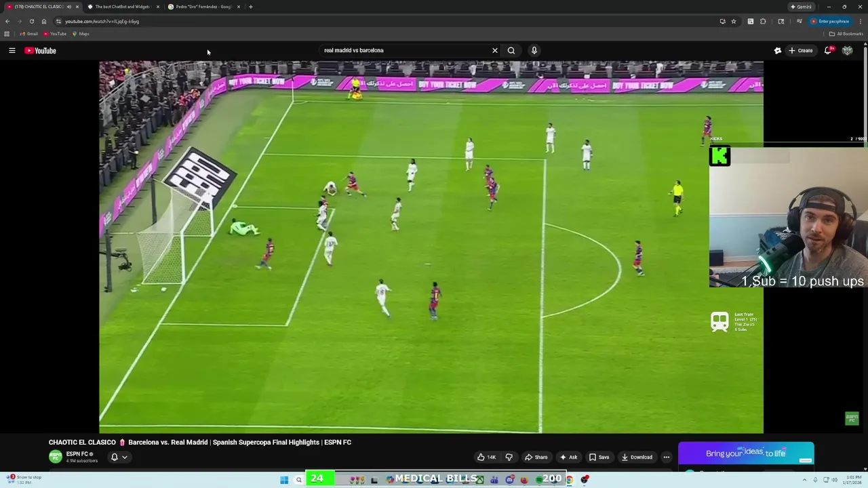Open the YouTube bookmark
The image size is (868, 488).
(x=55, y=34)
